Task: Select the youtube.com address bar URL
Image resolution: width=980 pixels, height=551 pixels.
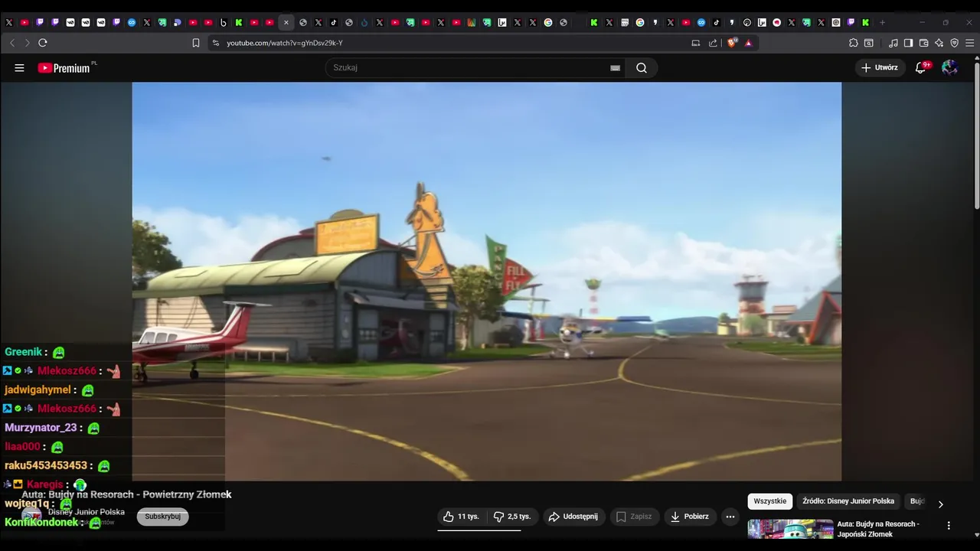Action: tap(285, 43)
